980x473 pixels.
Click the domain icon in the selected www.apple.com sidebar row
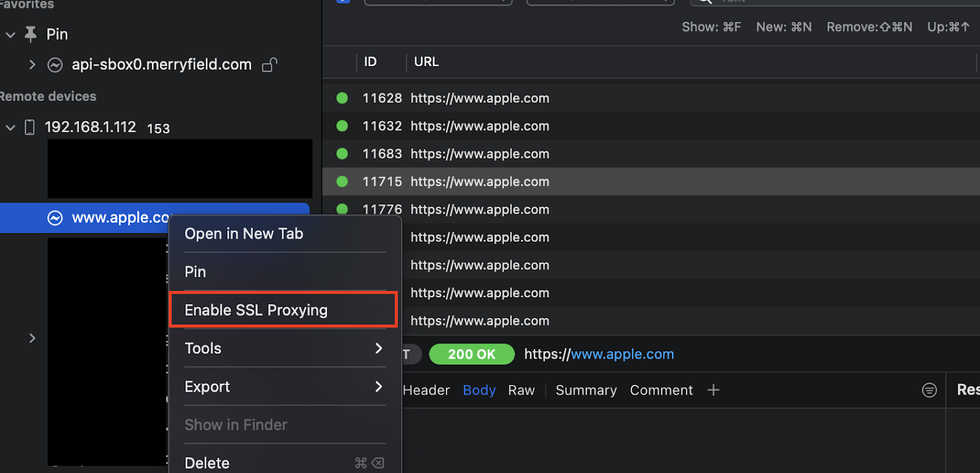(55, 218)
